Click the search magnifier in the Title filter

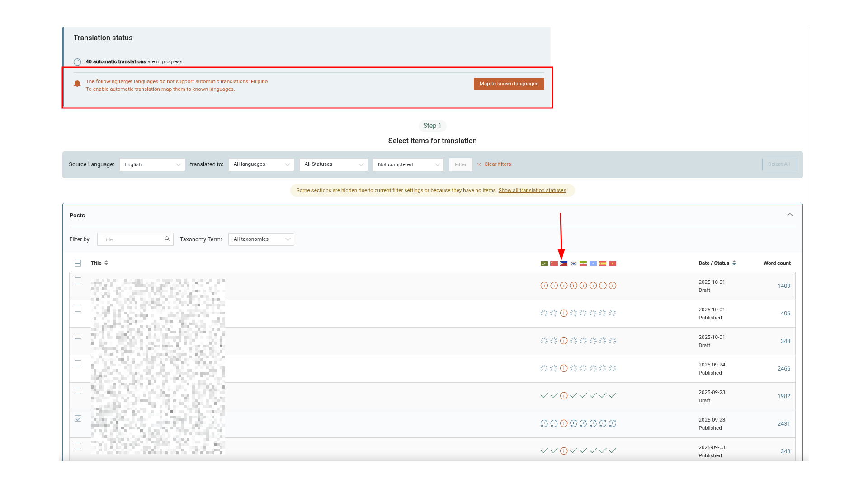pyautogui.click(x=167, y=239)
